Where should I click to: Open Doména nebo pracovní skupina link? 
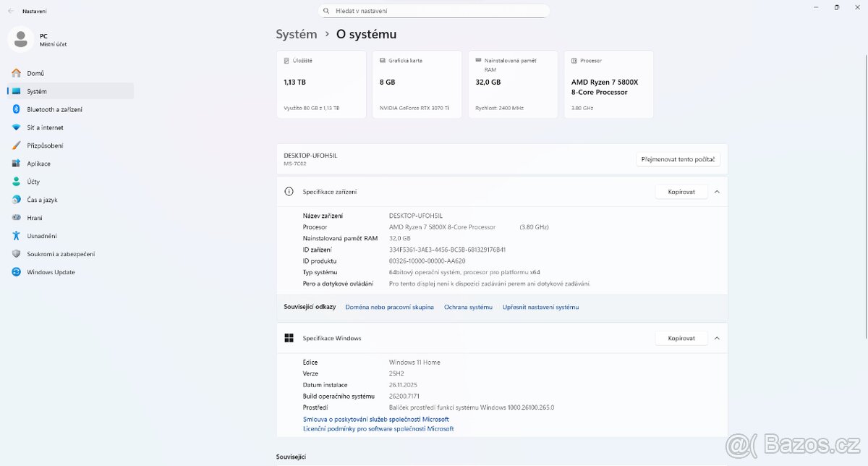coord(389,307)
